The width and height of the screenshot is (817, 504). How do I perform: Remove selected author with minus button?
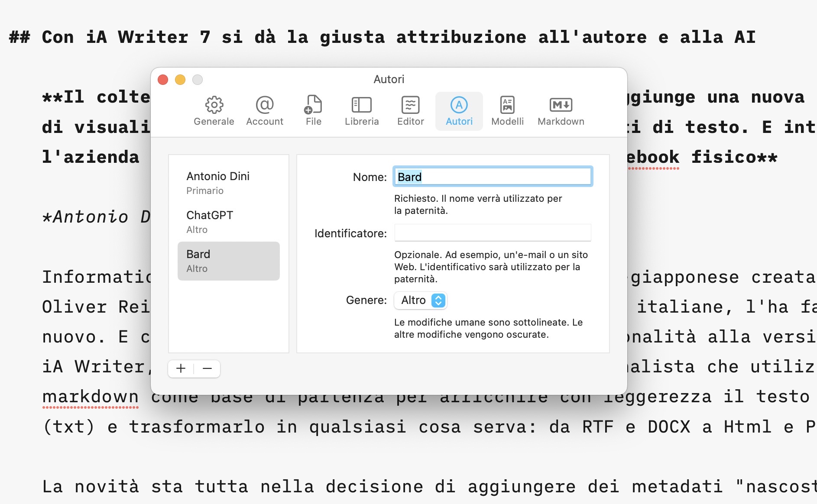point(207,368)
